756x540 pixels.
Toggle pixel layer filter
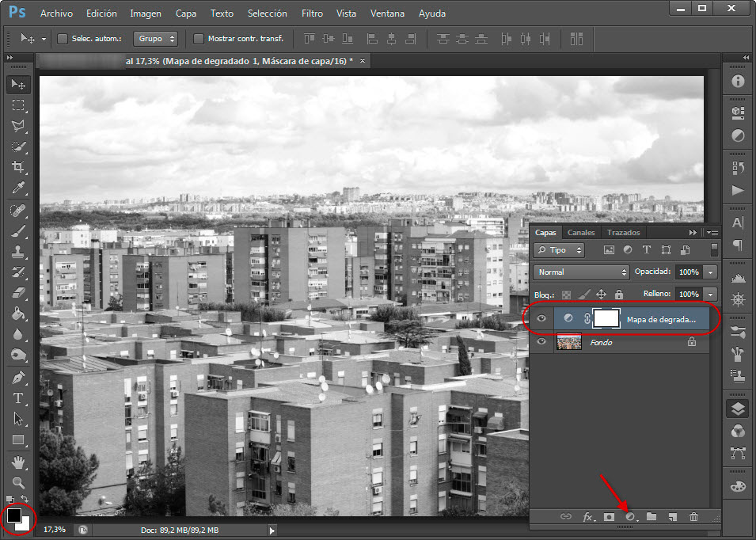coord(609,249)
